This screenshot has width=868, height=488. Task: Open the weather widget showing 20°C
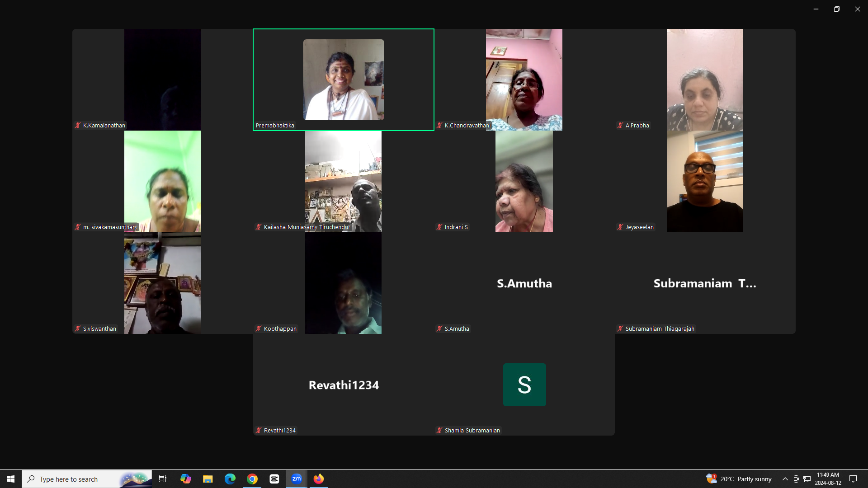pyautogui.click(x=739, y=479)
